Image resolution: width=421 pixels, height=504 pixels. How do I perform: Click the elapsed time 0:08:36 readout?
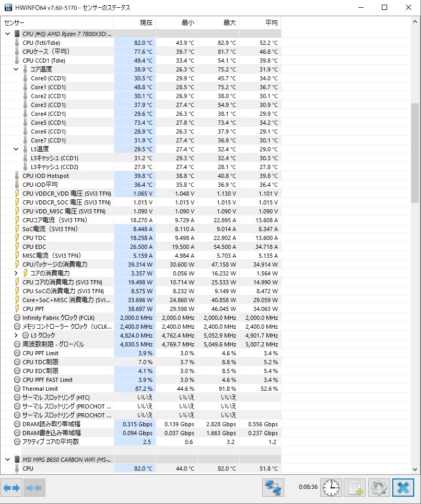coord(308,487)
